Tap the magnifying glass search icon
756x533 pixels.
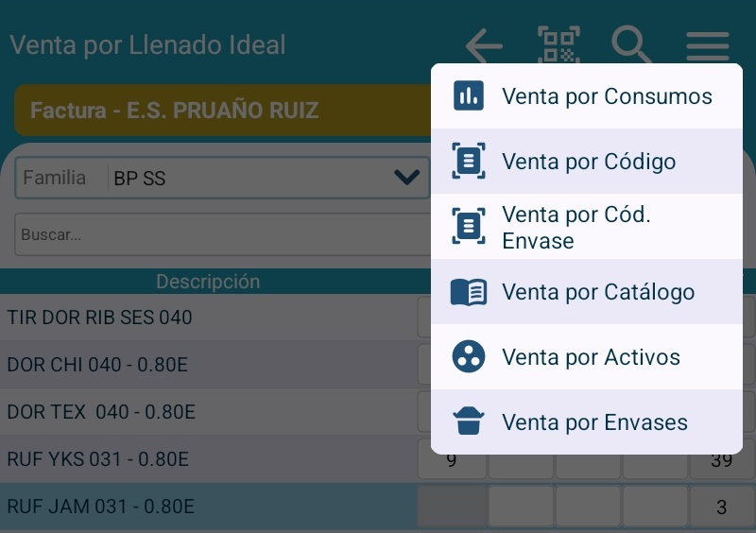point(630,44)
